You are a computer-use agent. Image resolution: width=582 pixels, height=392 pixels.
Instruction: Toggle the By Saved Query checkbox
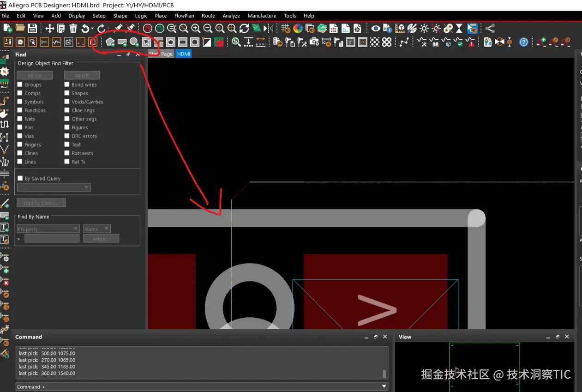(20, 178)
